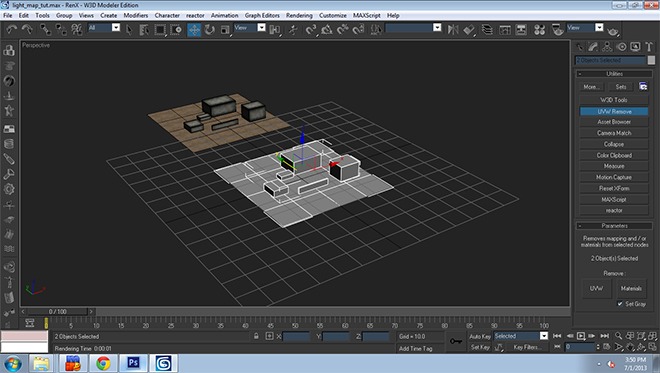Select the Bind to Space Warp tool
The height and width of the screenshot is (373, 660).
point(77,29)
